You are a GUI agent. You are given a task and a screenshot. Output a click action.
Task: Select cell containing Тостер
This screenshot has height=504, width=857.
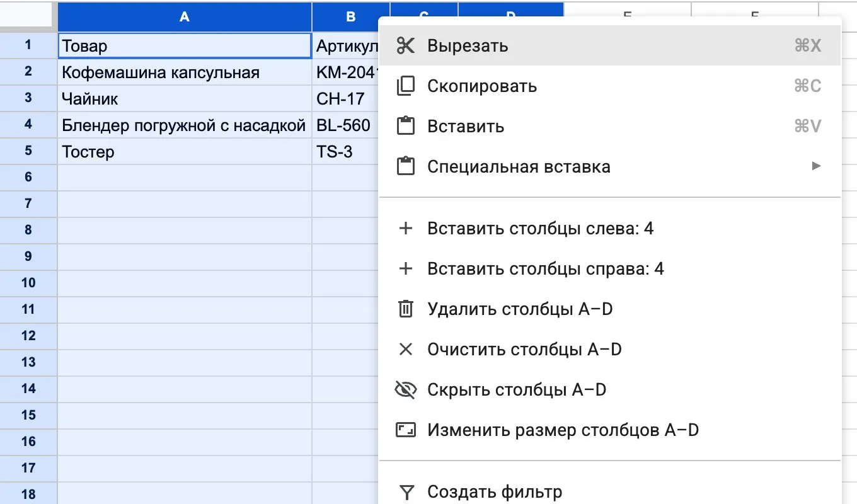coord(185,151)
